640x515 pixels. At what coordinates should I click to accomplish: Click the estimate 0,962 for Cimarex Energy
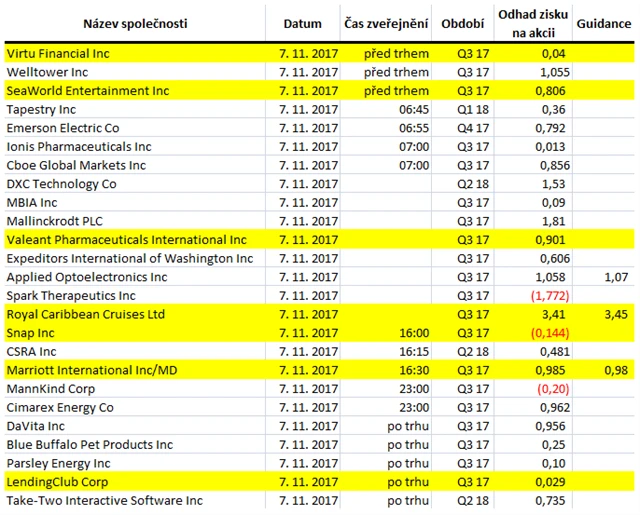[555, 407]
